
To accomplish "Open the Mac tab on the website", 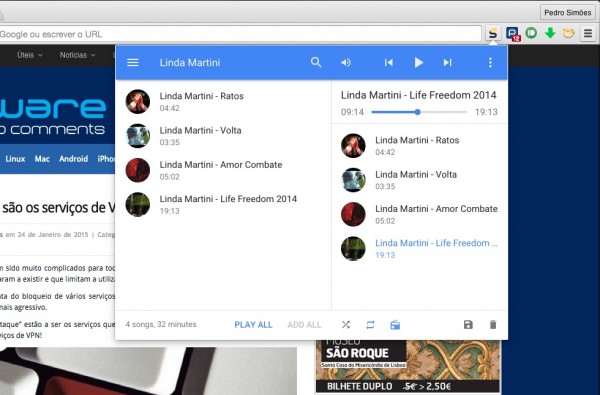I will click(x=42, y=158).
